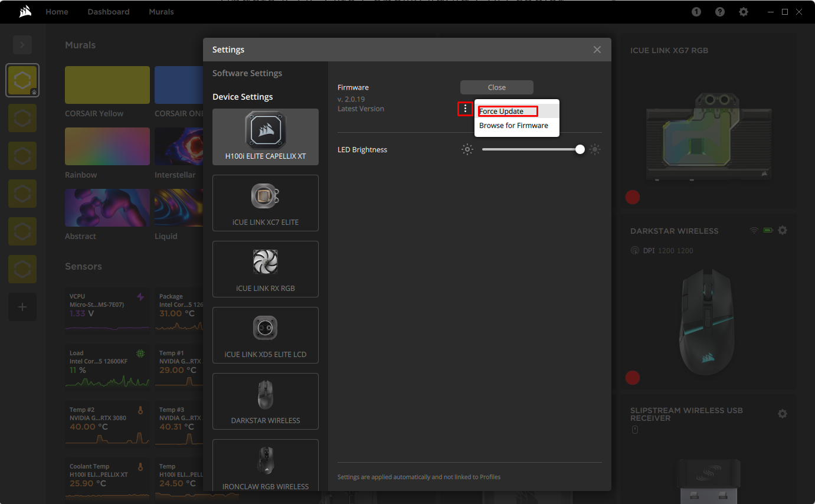This screenshot has height=504, width=815.
Task: Click the Device Settings heading
Action: (243, 97)
